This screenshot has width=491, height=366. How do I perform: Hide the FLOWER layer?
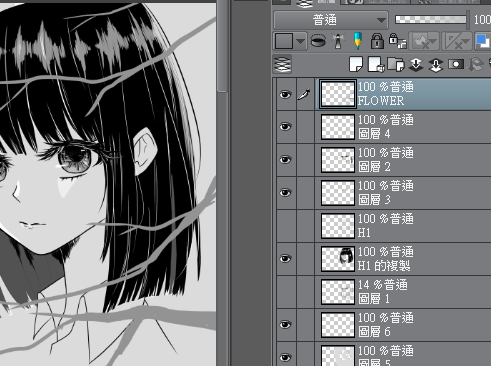pyautogui.click(x=286, y=94)
